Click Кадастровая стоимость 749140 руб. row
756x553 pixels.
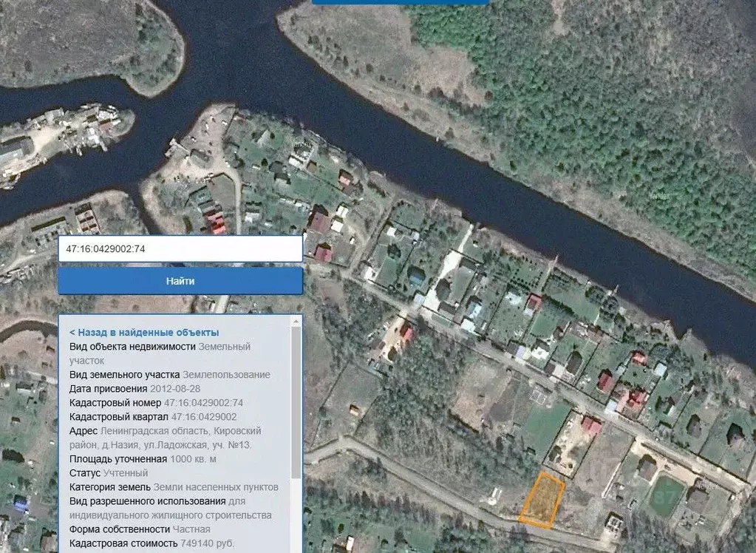coord(152,543)
